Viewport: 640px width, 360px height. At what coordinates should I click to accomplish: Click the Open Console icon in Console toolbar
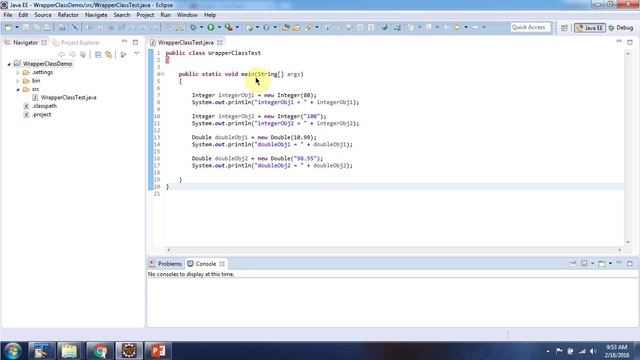[x=601, y=264]
